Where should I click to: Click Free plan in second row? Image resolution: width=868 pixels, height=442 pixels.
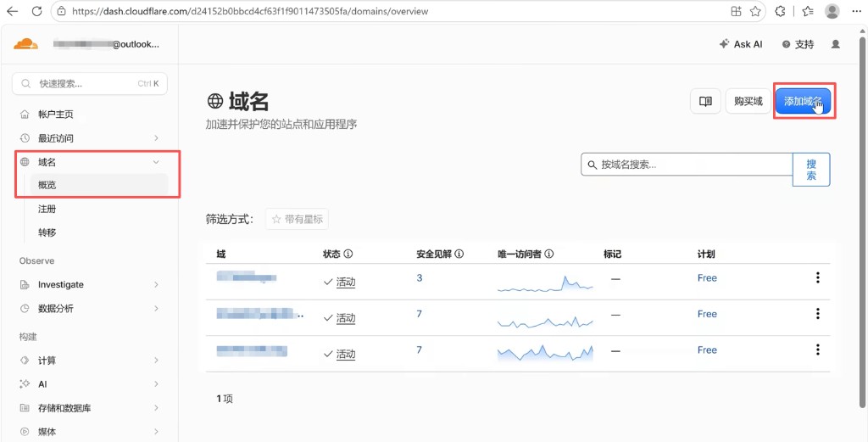[707, 314]
